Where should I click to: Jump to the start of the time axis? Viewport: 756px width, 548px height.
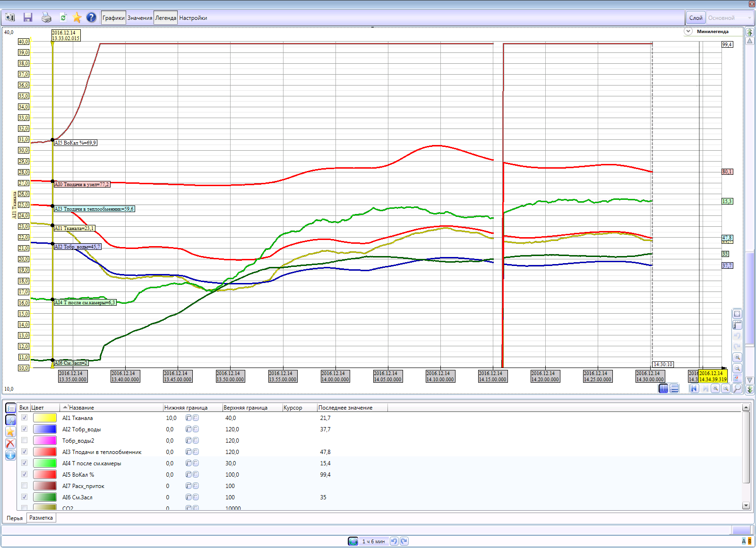(x=694, y=388)
